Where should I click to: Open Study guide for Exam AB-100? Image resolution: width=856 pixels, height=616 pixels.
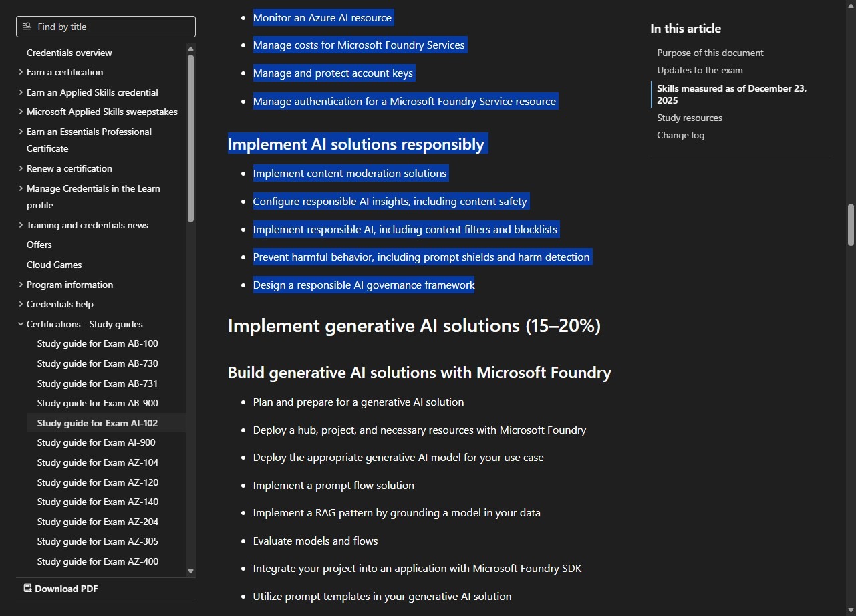click(98, 343)
